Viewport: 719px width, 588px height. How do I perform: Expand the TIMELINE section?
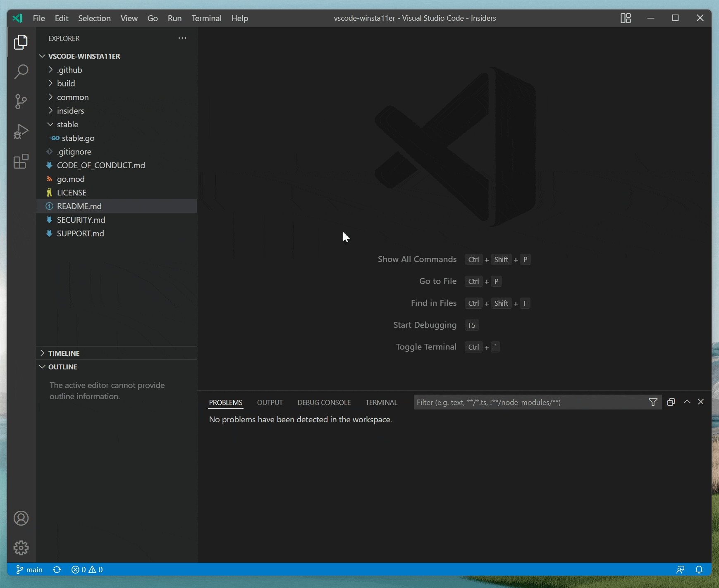[x=117, y=353]
